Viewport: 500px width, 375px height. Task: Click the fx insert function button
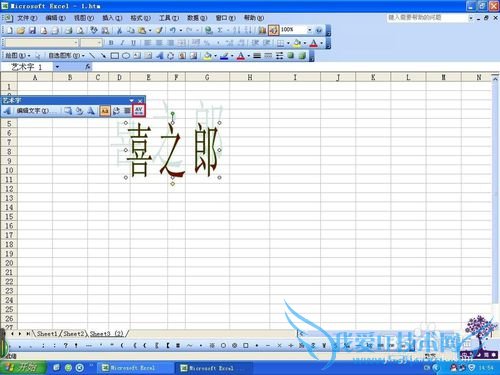pyautogui.click(x=88, y=67)
